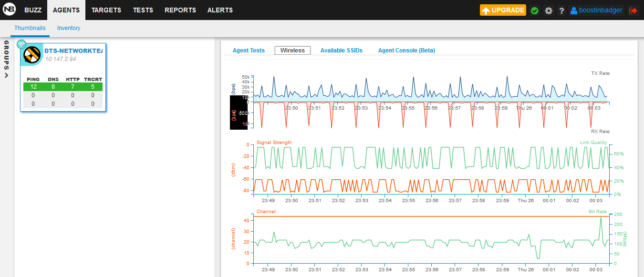The width and height of the screenshot is (644, 277).
Task: Switch to the Inventory tab
Action: pos(69,28)
